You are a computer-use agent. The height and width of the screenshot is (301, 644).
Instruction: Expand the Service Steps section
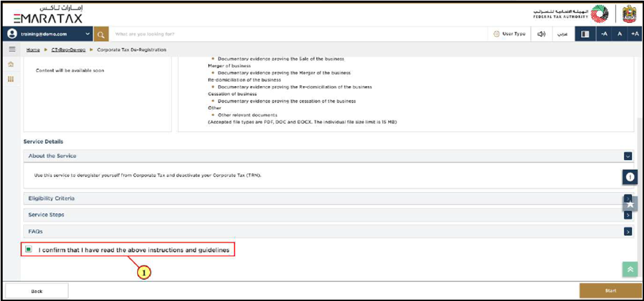[x=627, y=215]
